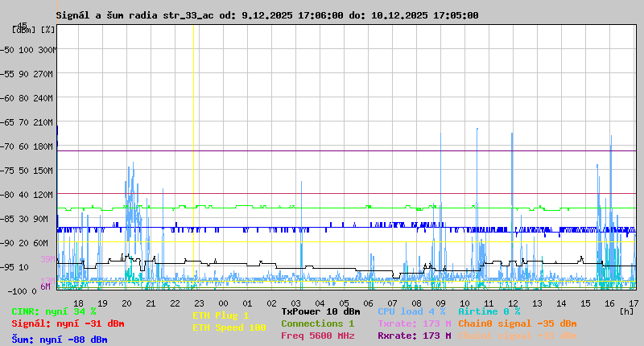Viewport: 644px width, 346px height.
Task: Click the '06' hour tick on the x-axis
Action: [x=369, y=303]
